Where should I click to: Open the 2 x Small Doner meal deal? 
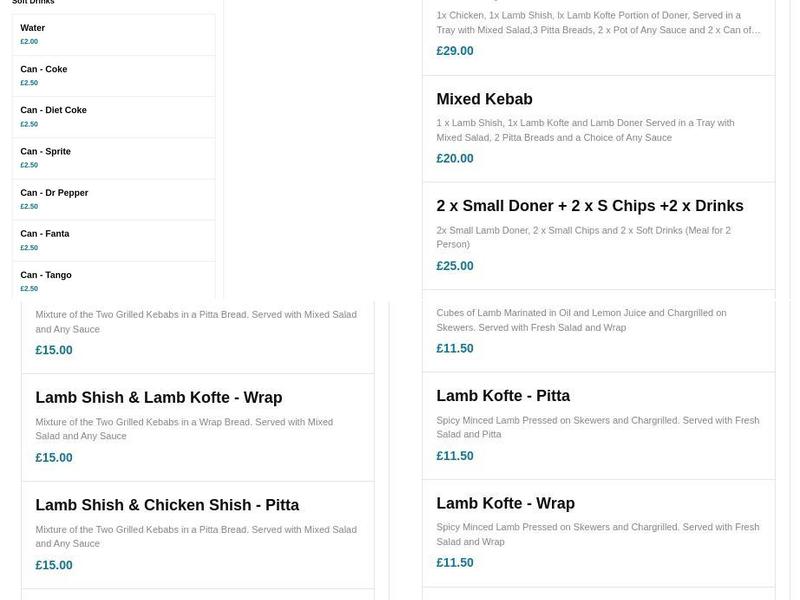coord(588,205)
